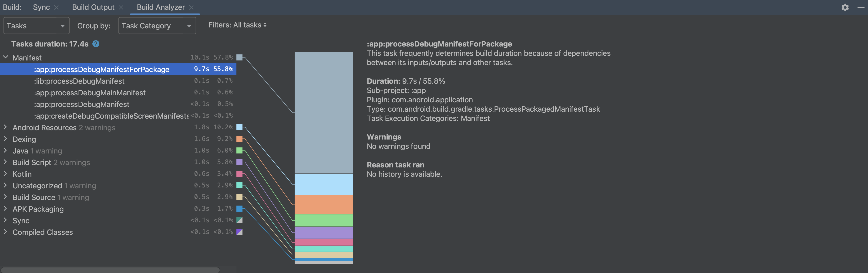The height and width of the screenshot is (273, 868).
Task: Expand the Build Script category
Action: [x=5, y=162]
